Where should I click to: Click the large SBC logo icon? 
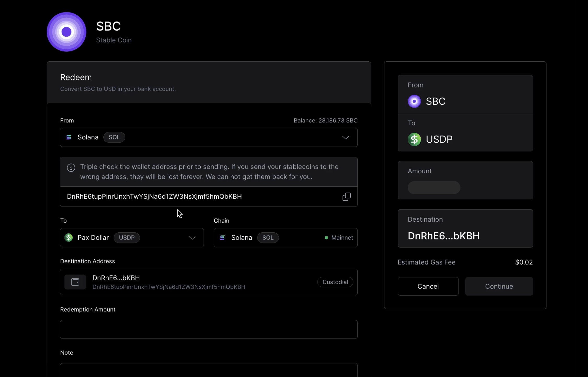point(66,32)
